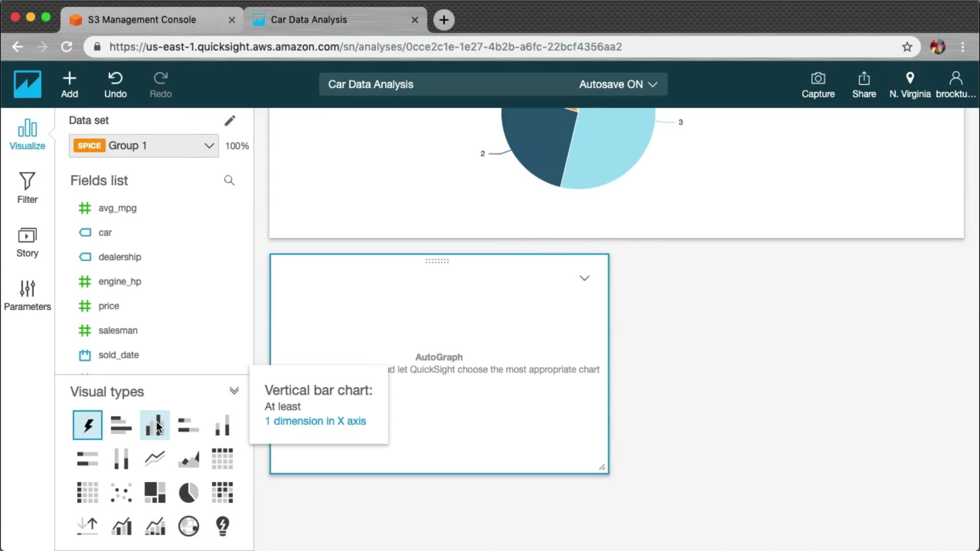Select the scatter plot visual type
This screenshot has height=551, width=980.
tap(121, 493)
